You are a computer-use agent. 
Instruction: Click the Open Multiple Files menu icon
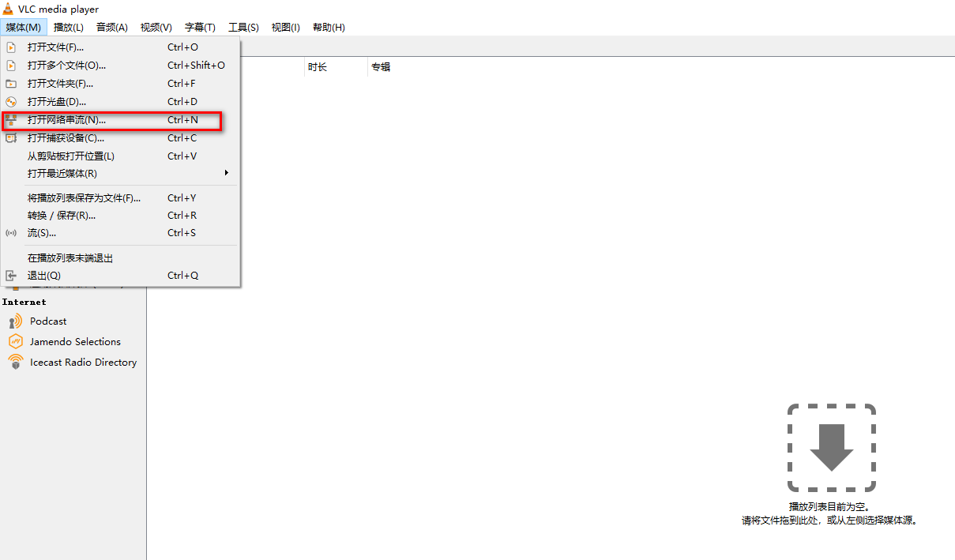point(11,66)
